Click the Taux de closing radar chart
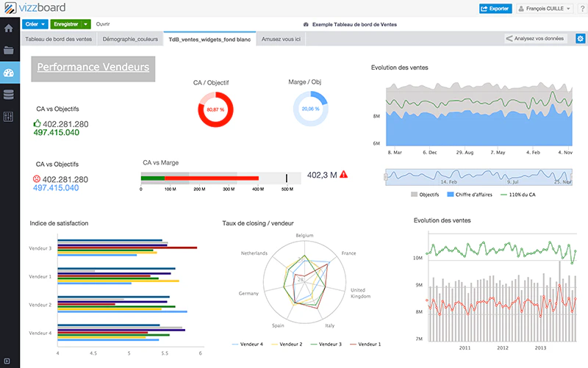This screenshot has height=368, width=588. (x=304, y=282)
